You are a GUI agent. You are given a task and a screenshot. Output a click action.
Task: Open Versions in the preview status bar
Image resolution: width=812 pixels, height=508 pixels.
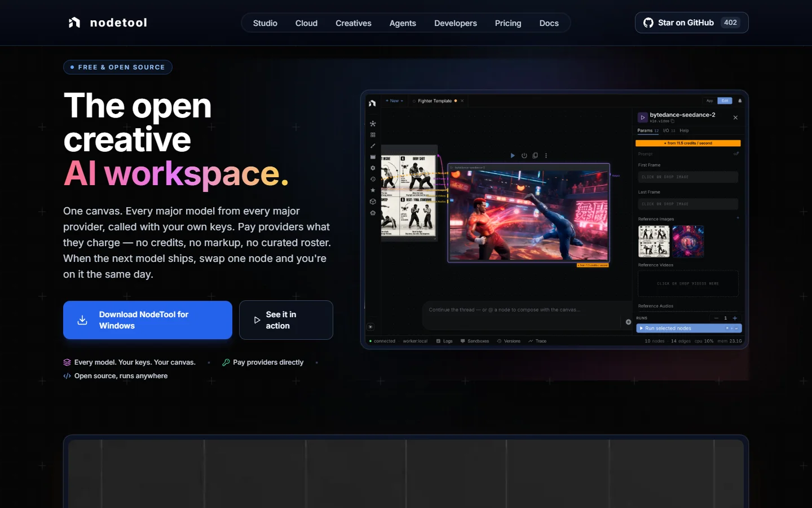tap(509, 341)
